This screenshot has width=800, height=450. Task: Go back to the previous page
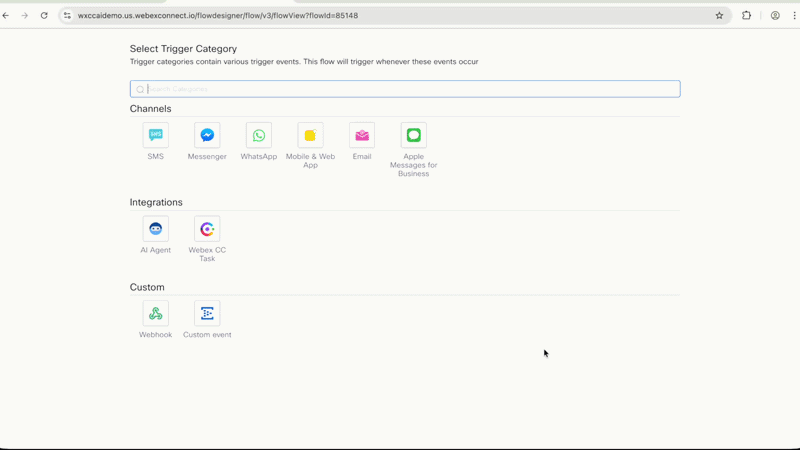pos(6,15)
